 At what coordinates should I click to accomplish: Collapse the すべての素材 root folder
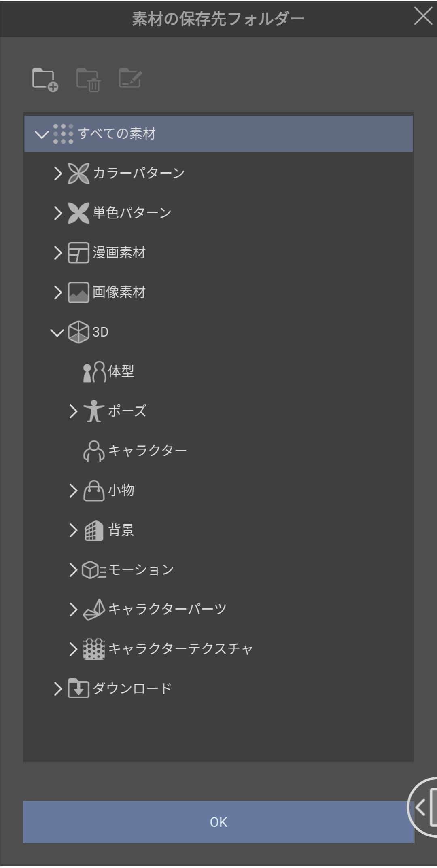click(x=41, y=134)
